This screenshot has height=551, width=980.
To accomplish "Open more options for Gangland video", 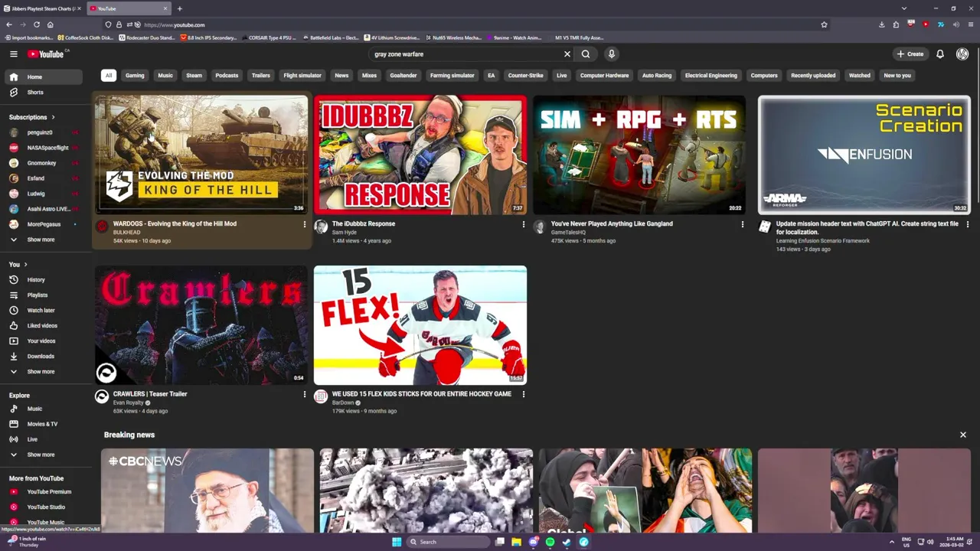I will click(x=742, y=224).
